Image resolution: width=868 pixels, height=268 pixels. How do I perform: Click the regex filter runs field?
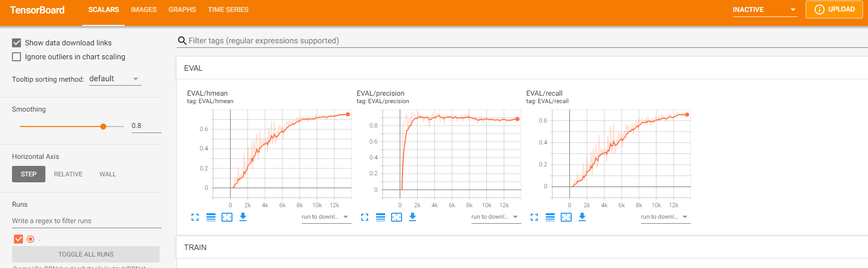click(87, 221)
